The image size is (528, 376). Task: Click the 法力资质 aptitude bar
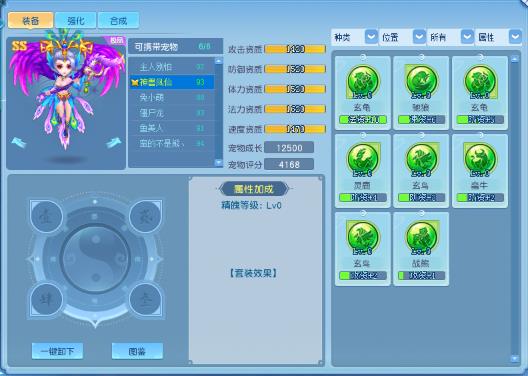[x=295, y=109]
